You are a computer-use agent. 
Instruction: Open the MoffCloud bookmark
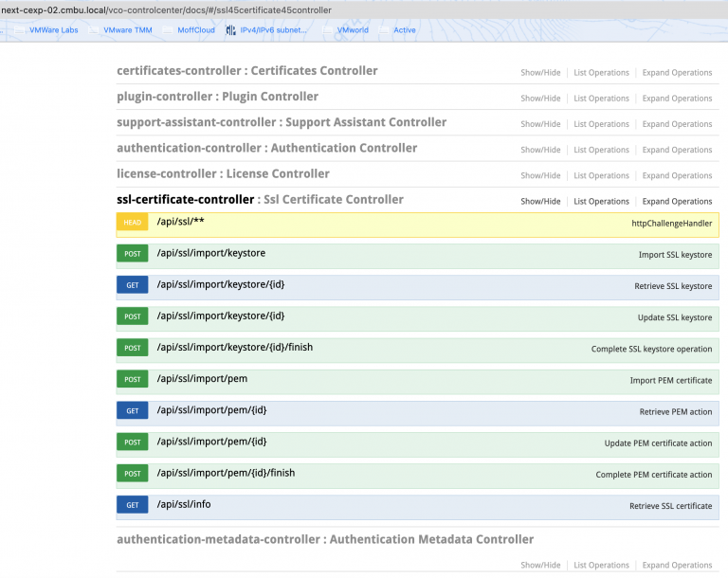195,30
